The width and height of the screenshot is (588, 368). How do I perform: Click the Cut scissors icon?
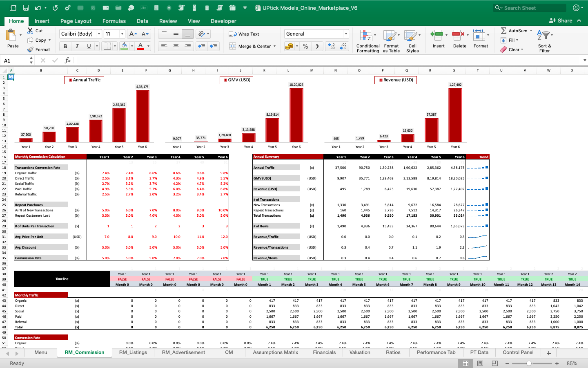(x=30, y=31)
